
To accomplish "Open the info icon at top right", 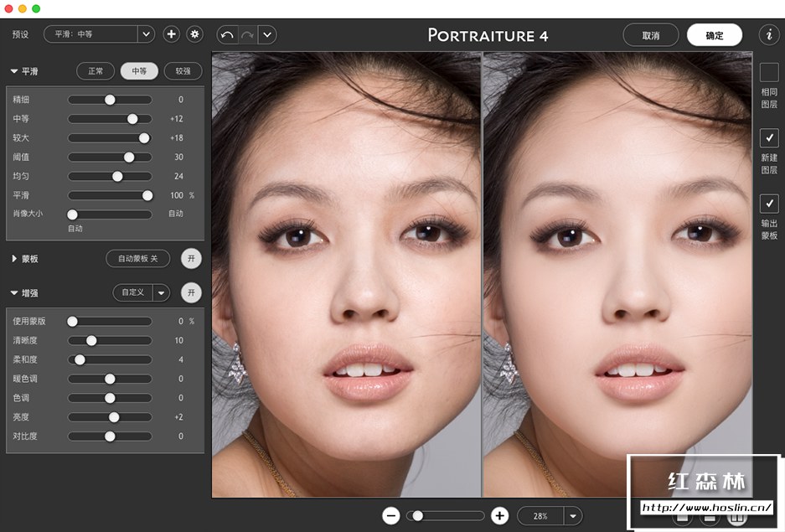I will tap(768, 34).
